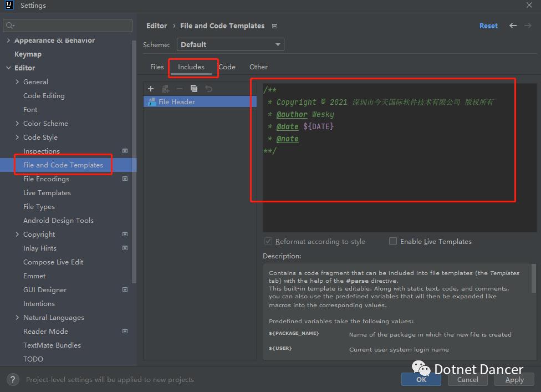Screen dimensions: 541x392
Task: Select Android Design Tools settings
Action: [x=58, y=221]
